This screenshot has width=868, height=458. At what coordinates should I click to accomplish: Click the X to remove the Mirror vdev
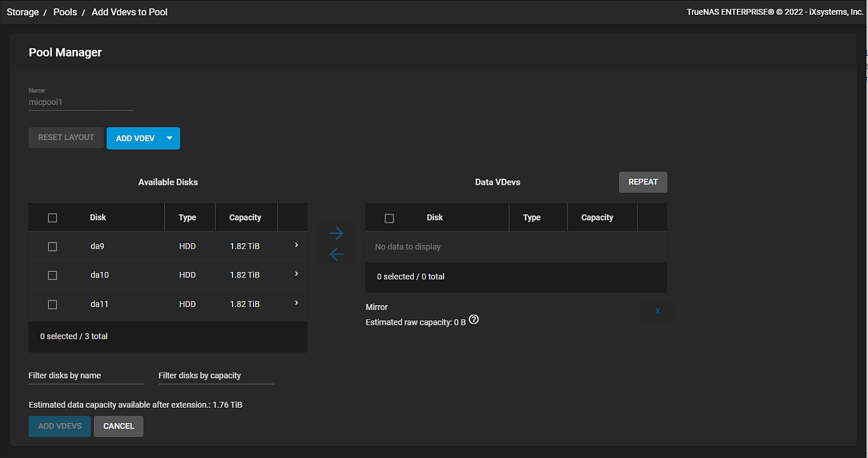(657, 311)
